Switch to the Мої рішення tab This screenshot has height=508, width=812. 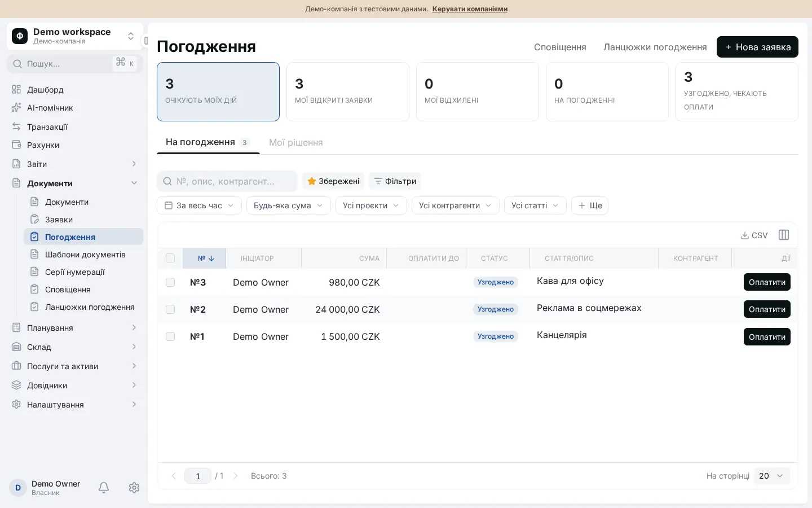tap(296, 142)
